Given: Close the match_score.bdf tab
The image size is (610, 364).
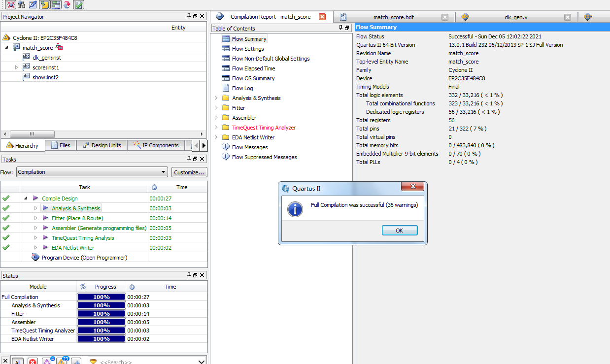Looking at the screenshot, I should tap(445, 17).
